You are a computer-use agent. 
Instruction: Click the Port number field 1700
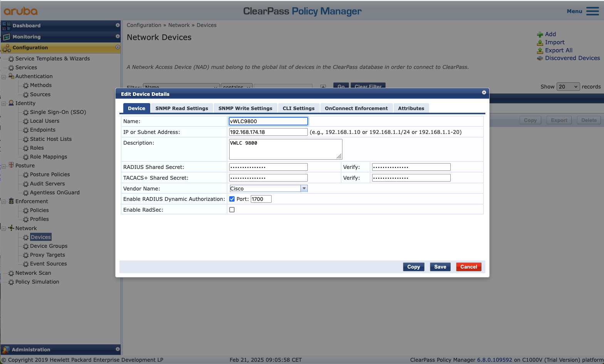pos(261,199)
